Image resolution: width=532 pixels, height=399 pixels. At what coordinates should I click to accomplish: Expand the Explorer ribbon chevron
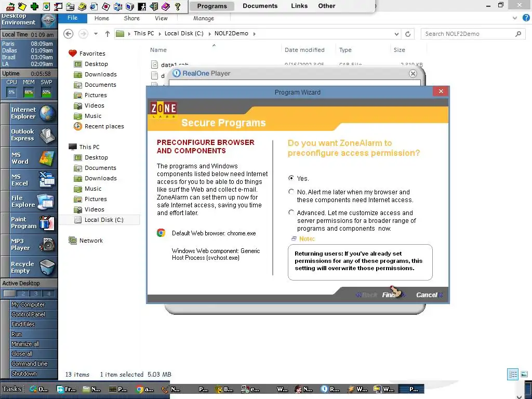[x=515, y=18]
